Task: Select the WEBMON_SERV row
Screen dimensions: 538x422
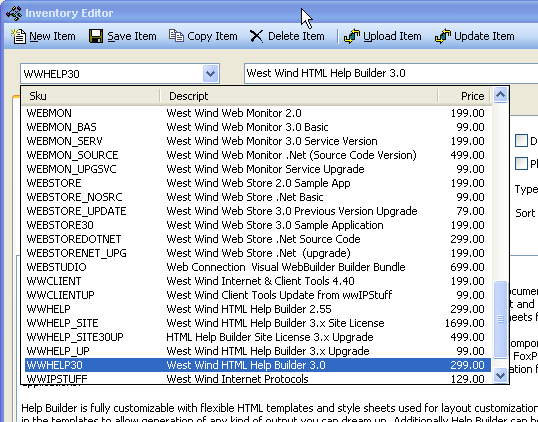Action: pos(258,141)
